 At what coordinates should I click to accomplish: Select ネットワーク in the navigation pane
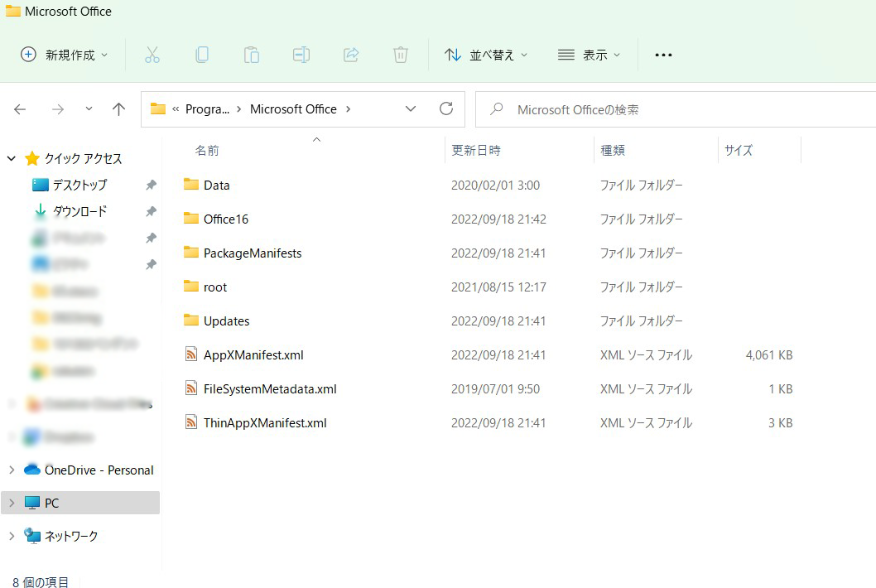pos(71,536)
